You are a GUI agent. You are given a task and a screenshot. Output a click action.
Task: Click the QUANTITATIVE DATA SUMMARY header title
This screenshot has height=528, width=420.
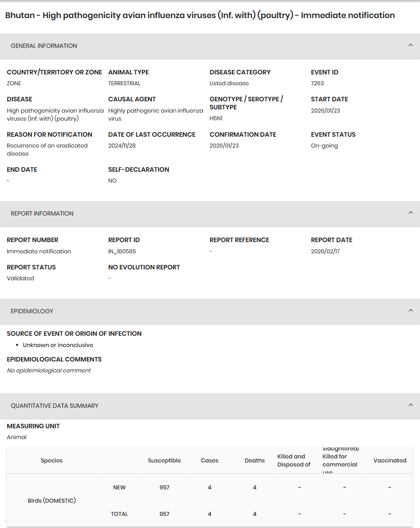(x=55, y=406)
